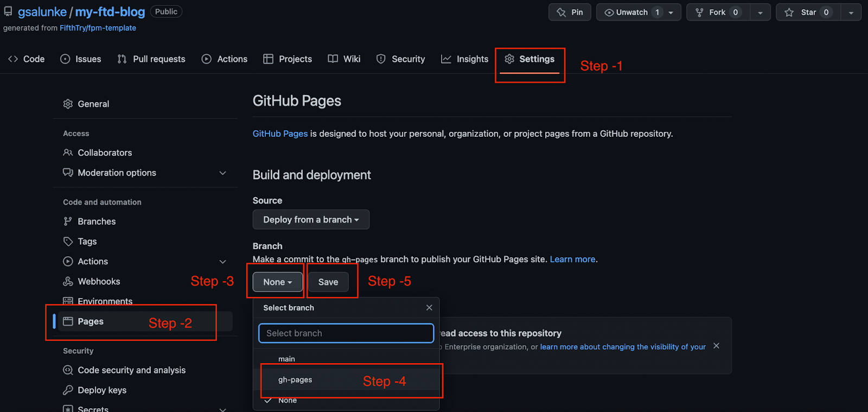Focus the Select branch filter field
The image size is (868, 412).
coord(346,333)
